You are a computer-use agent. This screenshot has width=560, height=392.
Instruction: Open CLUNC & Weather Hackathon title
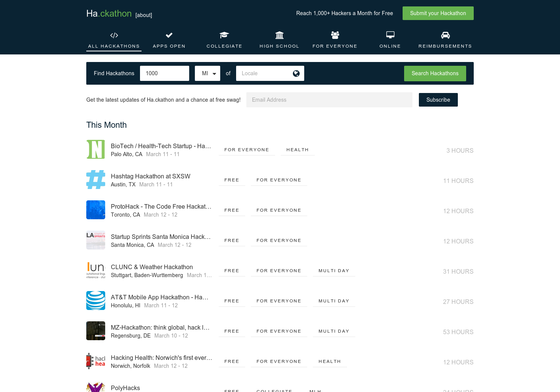point(152,267)
